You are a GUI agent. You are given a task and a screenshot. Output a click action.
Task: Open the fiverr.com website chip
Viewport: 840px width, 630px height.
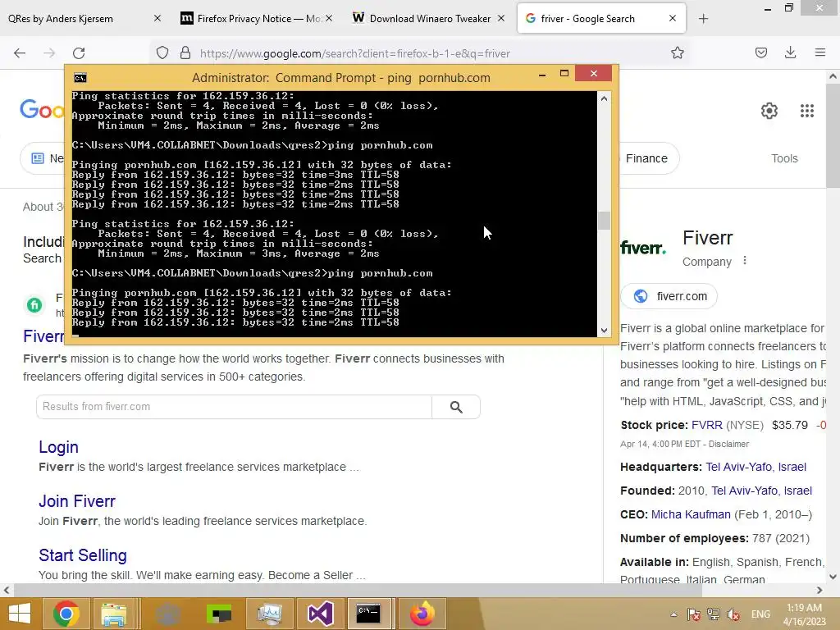(x=669, y=296)
